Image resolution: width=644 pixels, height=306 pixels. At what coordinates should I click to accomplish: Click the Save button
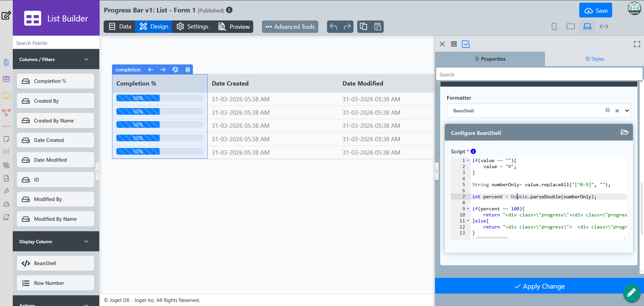tap(596, 10)
